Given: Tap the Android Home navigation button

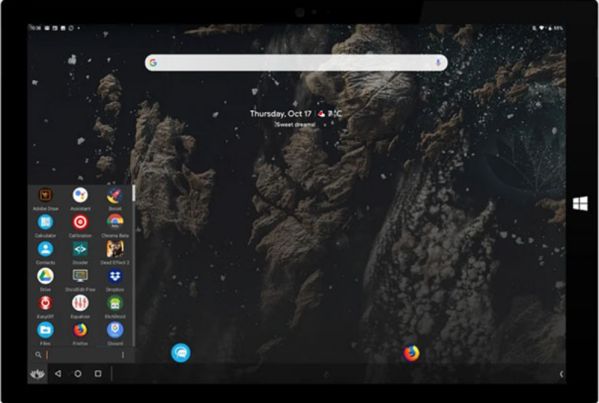Looking at the screenshot, I should tap(78, 374).
